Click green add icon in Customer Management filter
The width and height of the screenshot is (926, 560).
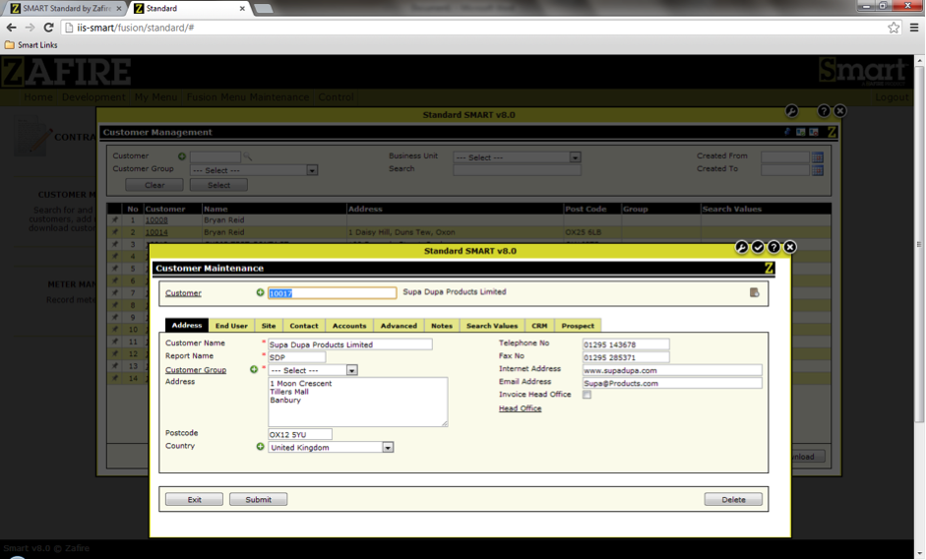coord(182,156)
